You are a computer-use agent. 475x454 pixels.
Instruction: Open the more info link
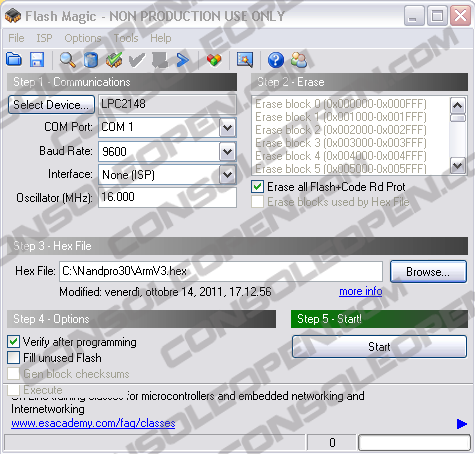[361, 291]
